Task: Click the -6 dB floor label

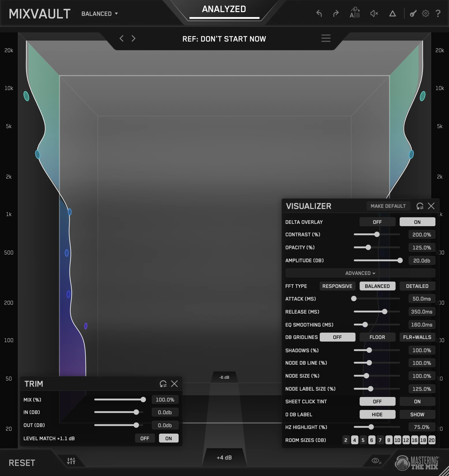Action: pos(224,377)
